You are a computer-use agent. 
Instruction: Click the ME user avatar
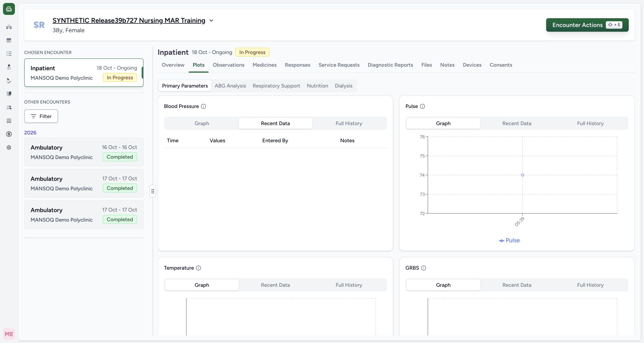[x=9, y=334]
